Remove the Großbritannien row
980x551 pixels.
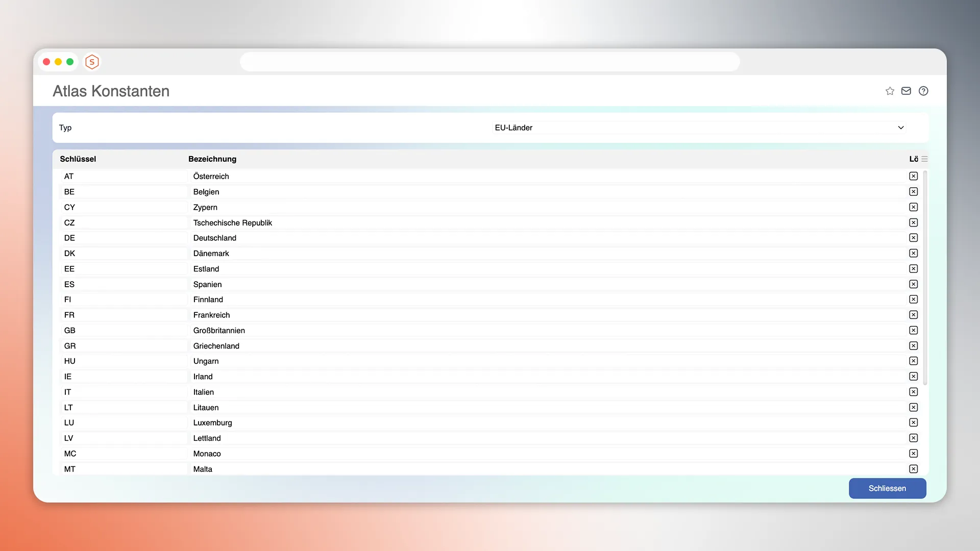click(x=913, y=330)
